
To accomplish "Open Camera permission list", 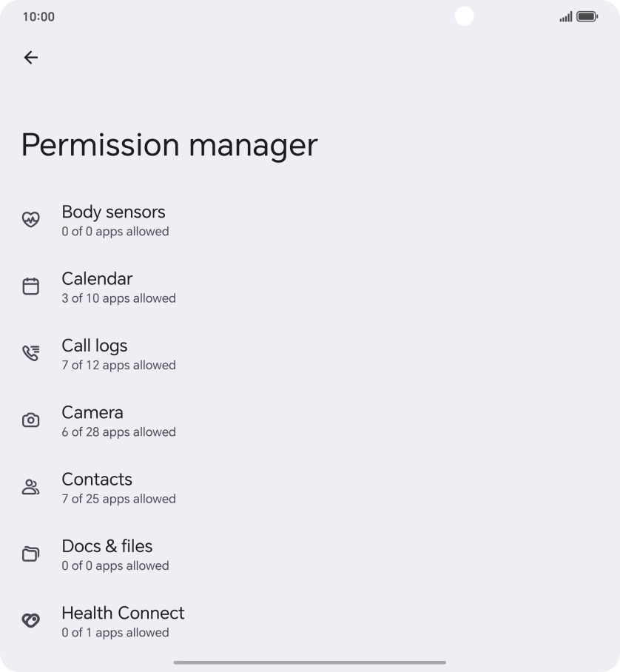I will 92,412.
